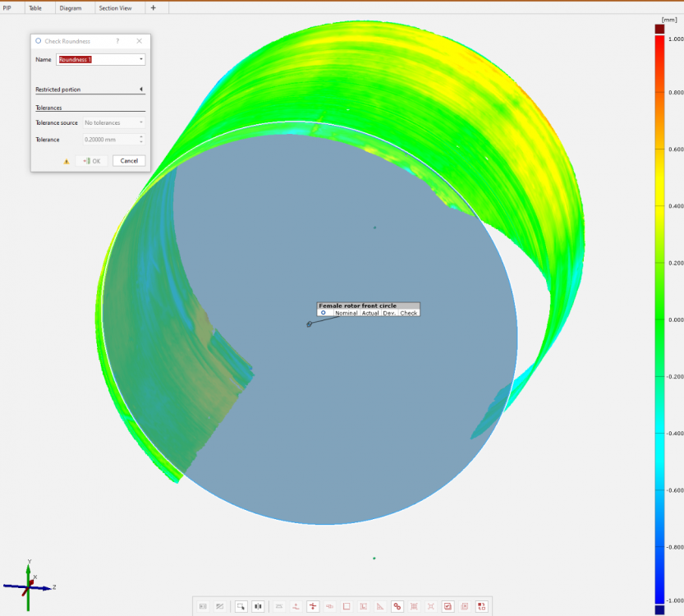Open the Diagram tab
The height and width of the screenshot is (616, 684).
71,7
